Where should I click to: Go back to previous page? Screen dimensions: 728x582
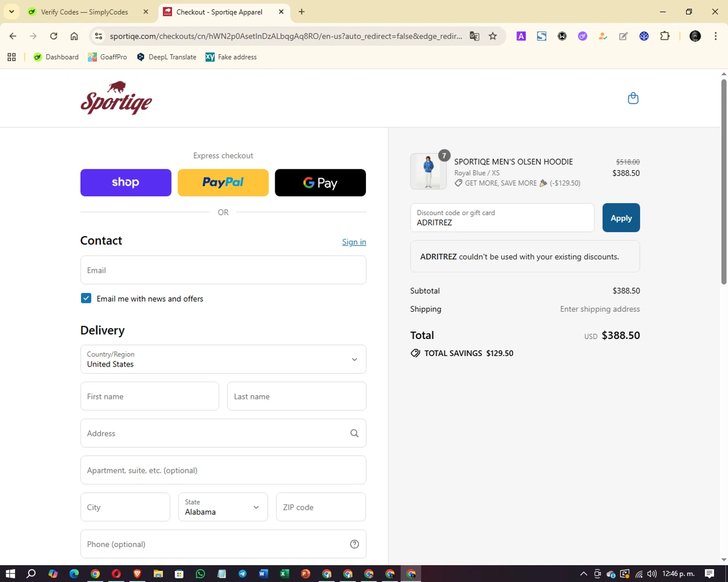coord(13,36)
